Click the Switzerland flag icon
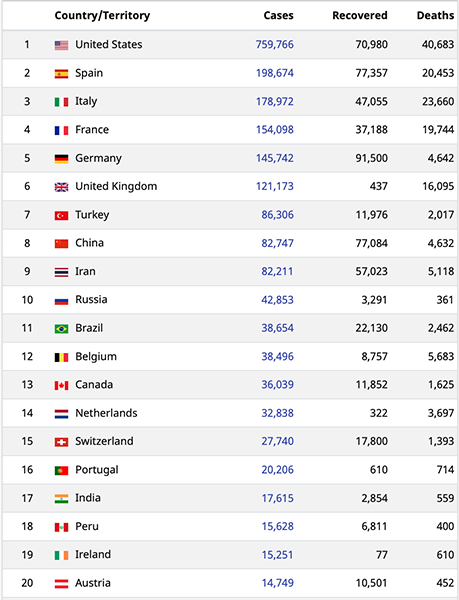459x600 pixels. click(61, 442)
